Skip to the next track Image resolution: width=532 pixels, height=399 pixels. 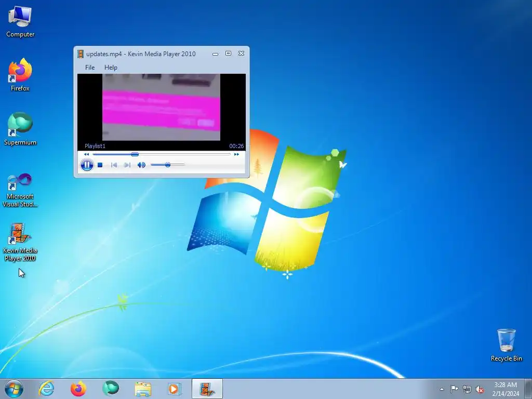click(127, 165)
